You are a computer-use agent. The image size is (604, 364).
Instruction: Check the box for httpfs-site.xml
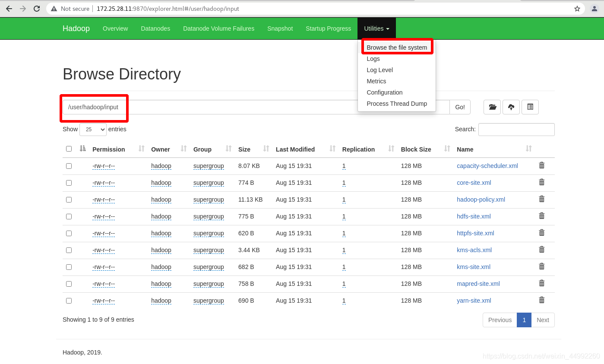[x=69, y=233]
